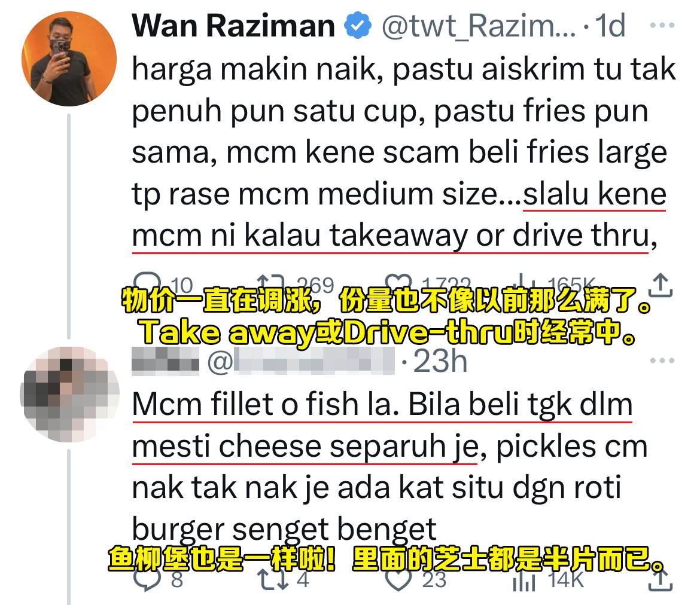Open more options menu on the reply tweet
The height and width of the screenshot is (605, 700).
[x=662, y=360]
